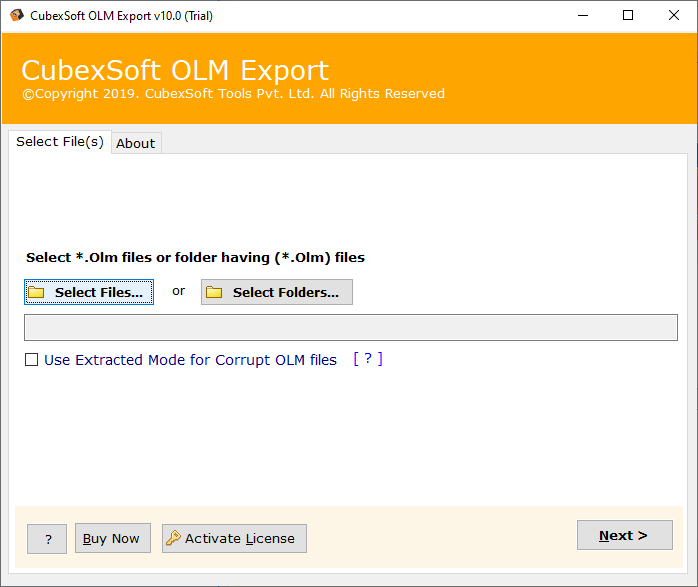This screenshot has height=587, width=698.
Task: Click the folder icon on Select Folders button
Action: pos(214,292)
